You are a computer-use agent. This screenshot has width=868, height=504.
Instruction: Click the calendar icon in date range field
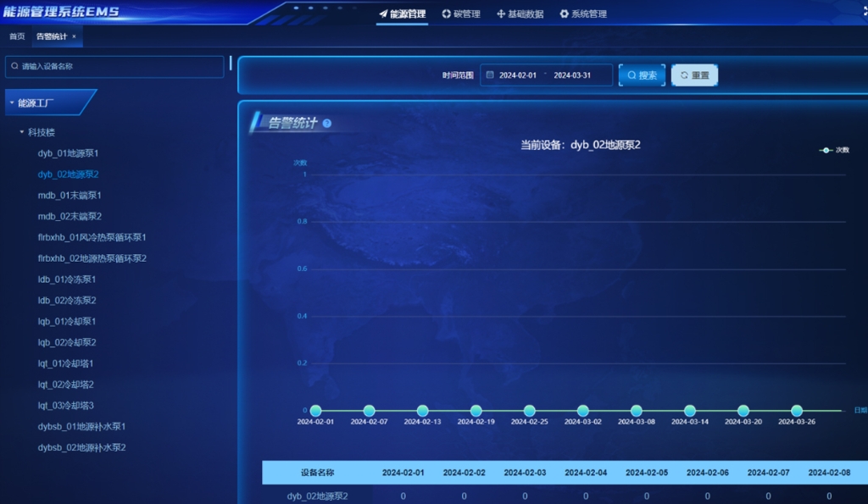pos(490,75)
